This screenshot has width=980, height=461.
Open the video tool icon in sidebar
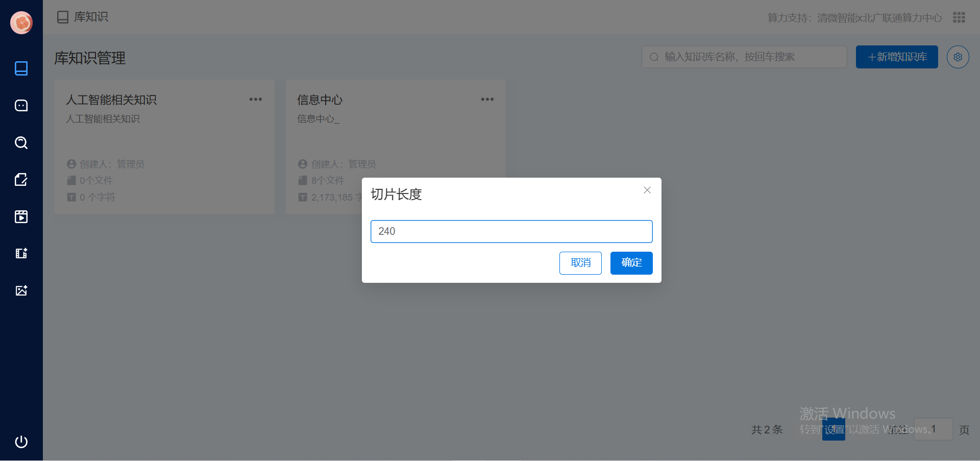coord(21,216)
